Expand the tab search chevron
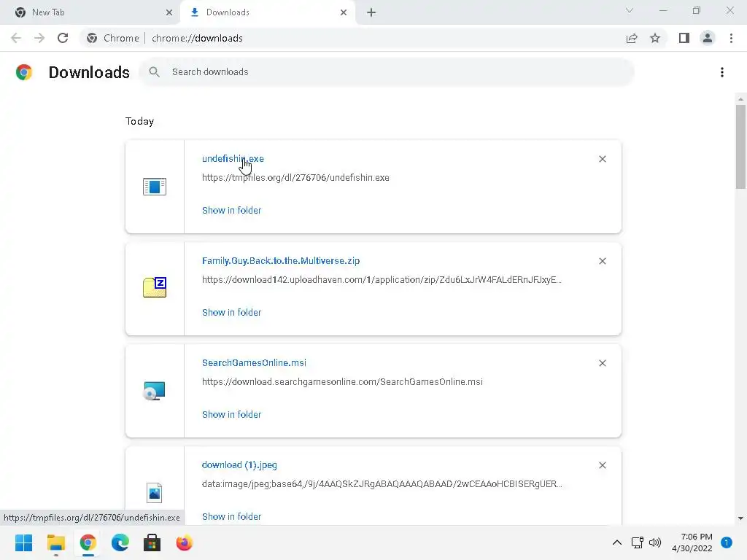 630,11
